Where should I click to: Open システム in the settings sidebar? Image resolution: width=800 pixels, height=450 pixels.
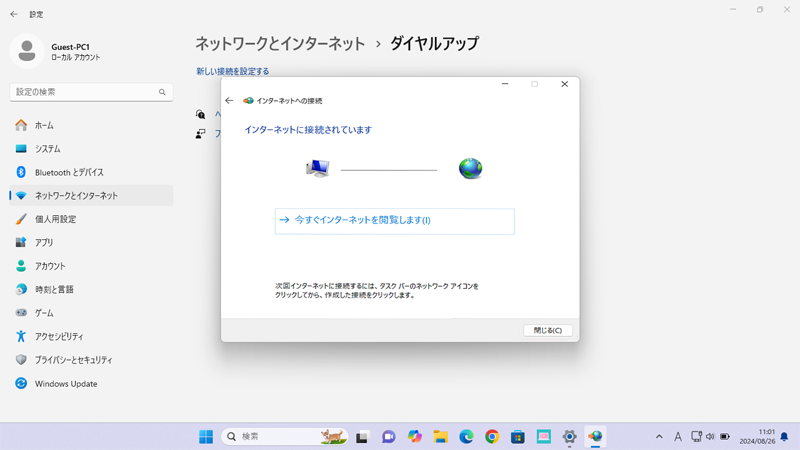coord(91,148)
